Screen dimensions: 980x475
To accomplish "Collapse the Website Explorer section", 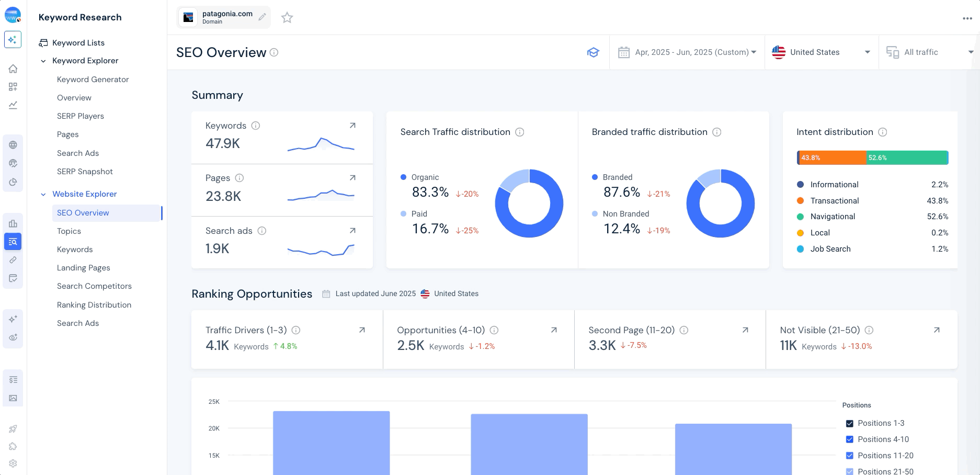I will tap(43, 194).
